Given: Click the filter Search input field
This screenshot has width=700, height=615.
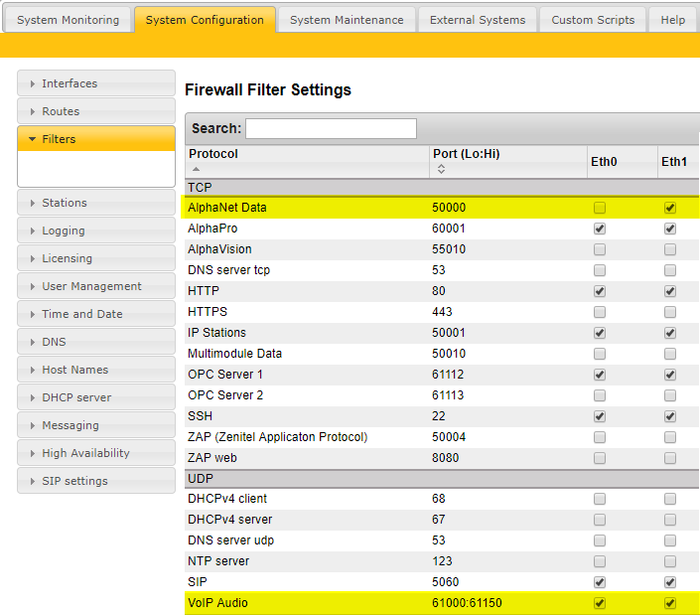Looking at the screenshot, I should click(331, 128).
